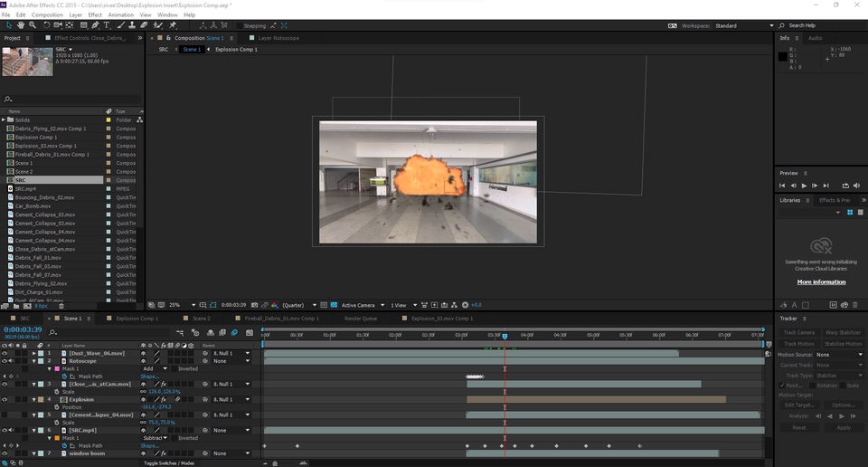
Task: Click the Track Camera button
Action: point(798,332)
